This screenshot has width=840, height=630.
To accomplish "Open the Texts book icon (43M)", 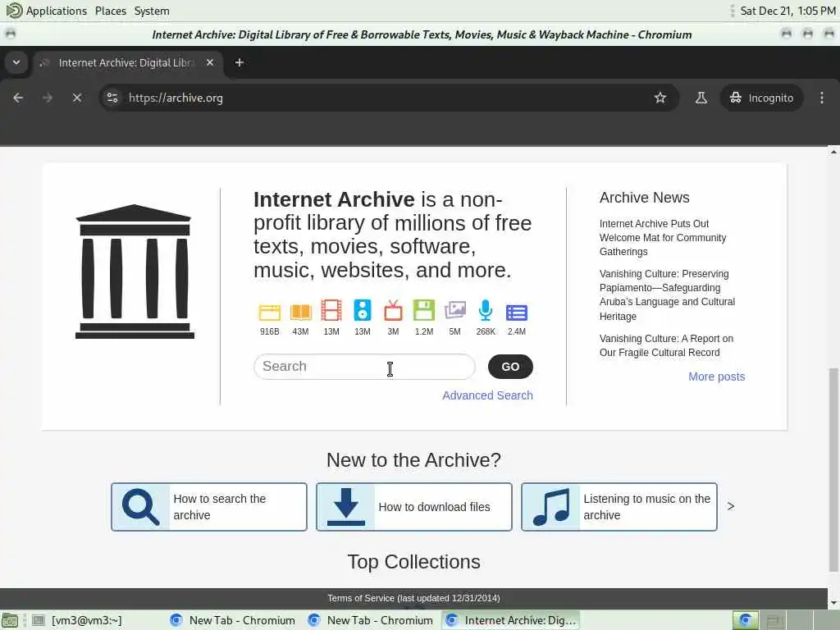I will pyautogui.click(x=300, y=313).
